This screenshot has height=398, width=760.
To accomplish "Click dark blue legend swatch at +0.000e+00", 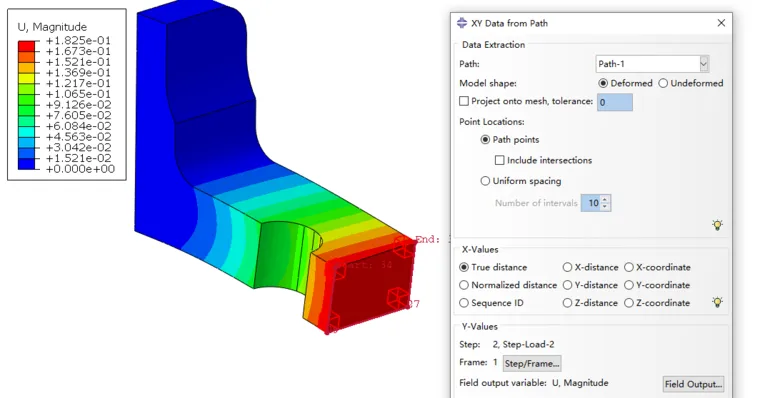I will (26, 163).
